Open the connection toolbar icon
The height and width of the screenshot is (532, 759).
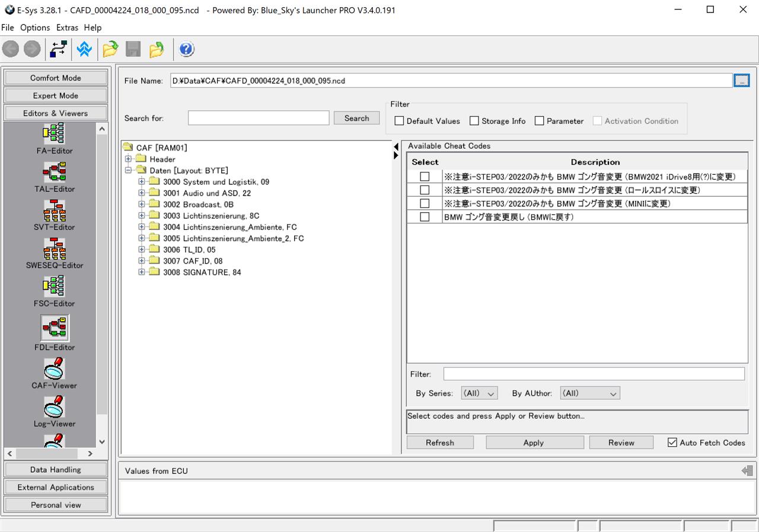[58, 49]
